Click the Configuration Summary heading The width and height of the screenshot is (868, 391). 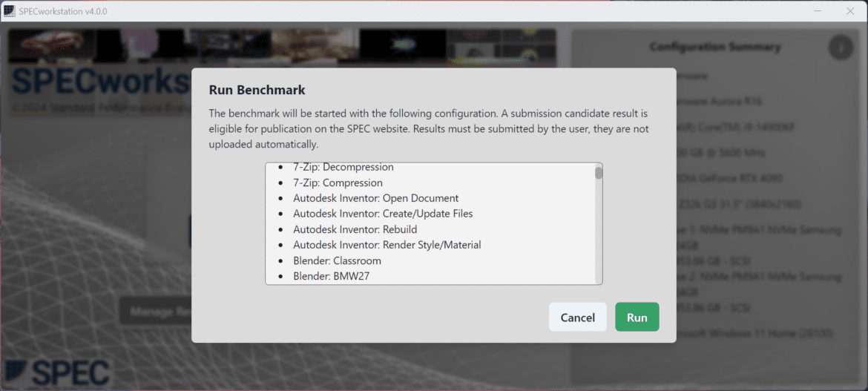715,47
